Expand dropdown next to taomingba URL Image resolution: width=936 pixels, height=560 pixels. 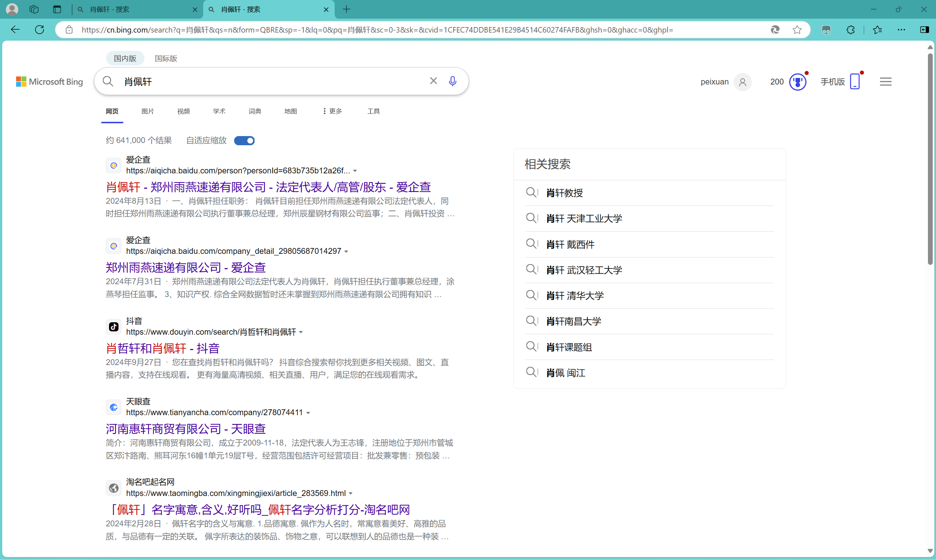pyautogui.click(x=350, y=493)
